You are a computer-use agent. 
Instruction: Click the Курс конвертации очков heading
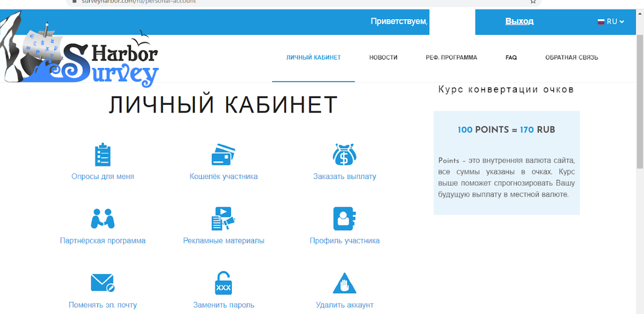click(x=506, y=89)
